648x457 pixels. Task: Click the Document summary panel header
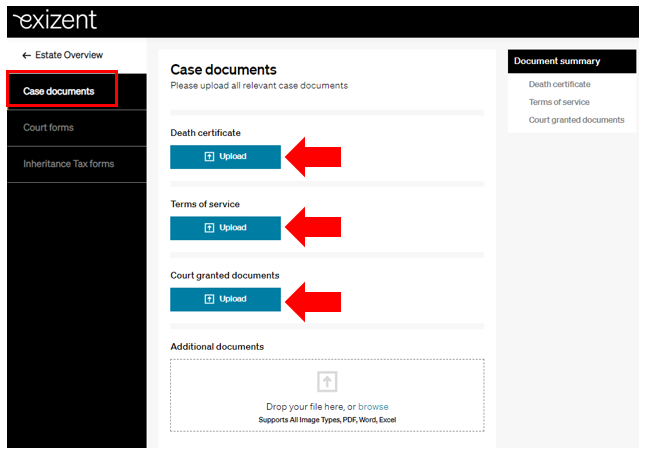[572, 61]
